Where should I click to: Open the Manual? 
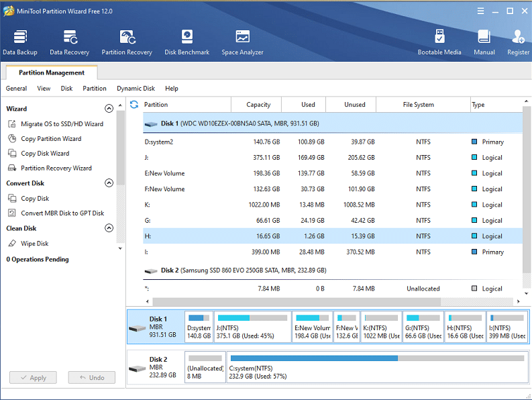click(484, 42)
